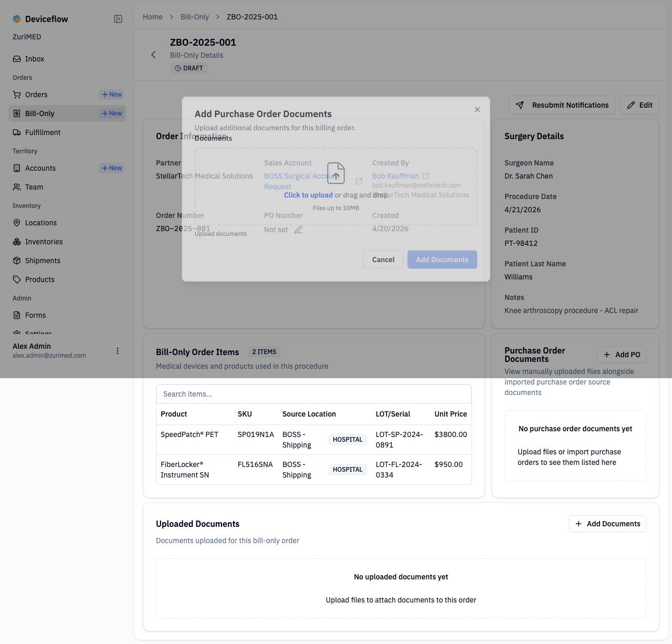Screen dimensions: 672x644
Task: Open Inbox in the sidebar
Action: (67, 59)
